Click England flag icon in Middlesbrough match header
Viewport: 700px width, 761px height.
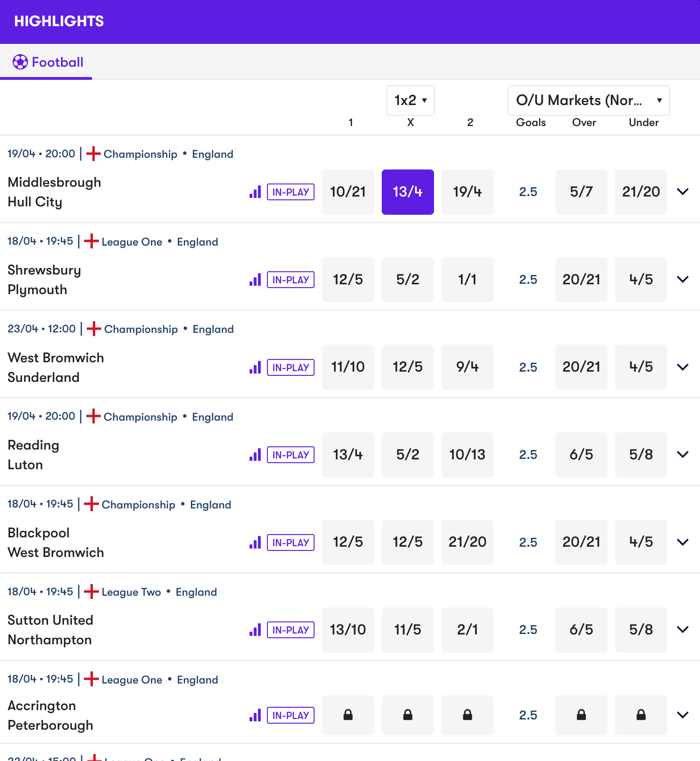coord(93,154)
